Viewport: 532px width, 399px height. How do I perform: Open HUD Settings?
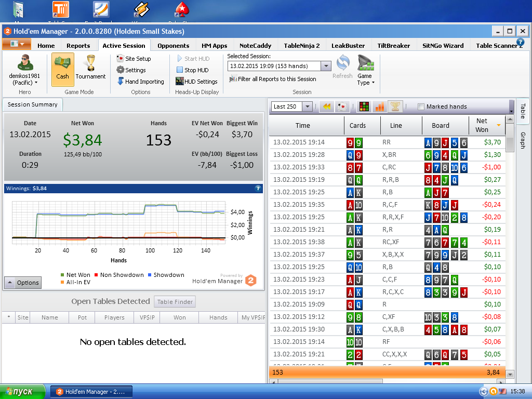tap(196, 82)
